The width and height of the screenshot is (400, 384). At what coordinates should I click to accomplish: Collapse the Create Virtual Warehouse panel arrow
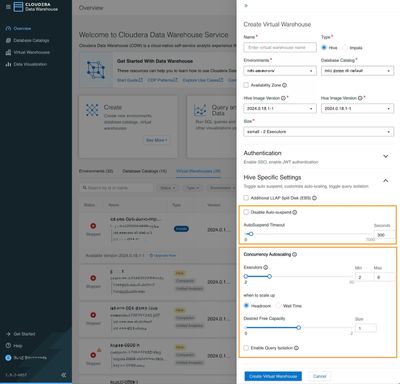point(246,6)
